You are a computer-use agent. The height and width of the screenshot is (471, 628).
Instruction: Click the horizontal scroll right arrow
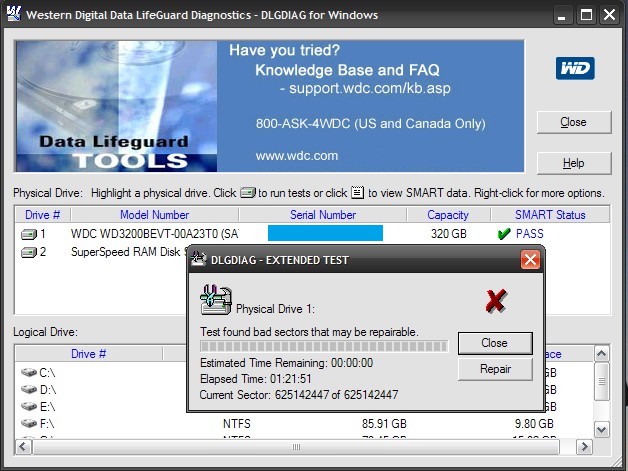click(584, 447)
